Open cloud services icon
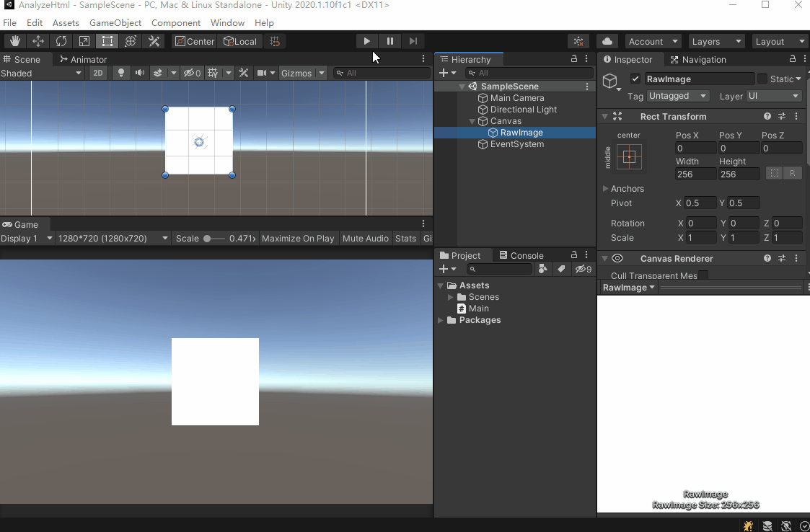810x532 pixels. (x=607, y=41)
